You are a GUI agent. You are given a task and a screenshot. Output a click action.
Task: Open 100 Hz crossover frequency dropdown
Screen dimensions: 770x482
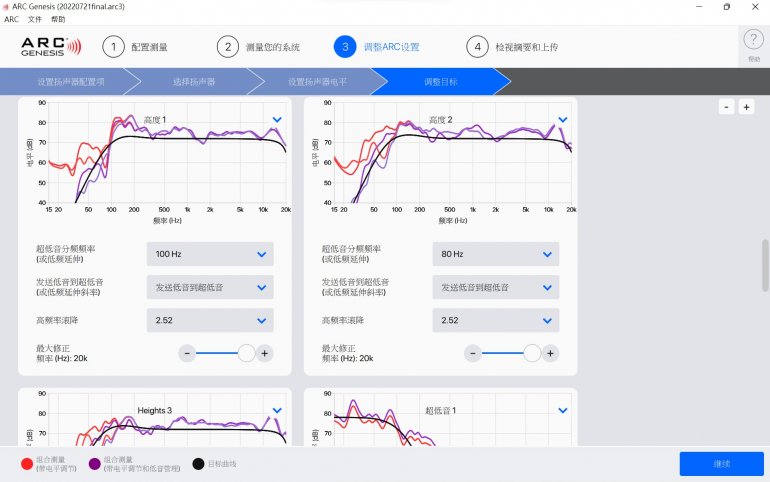click(209, 254)
